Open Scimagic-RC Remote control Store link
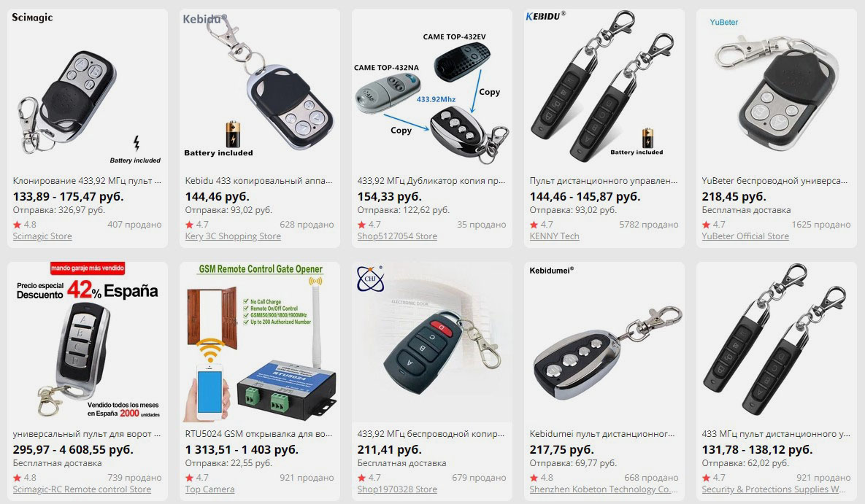865x504 pixels. pos(82,489)
